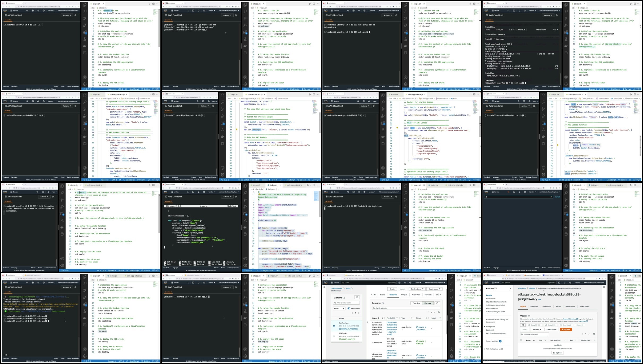Check the select-all S3 objects checkbox
643x364 pixels.
coord(521,340)
